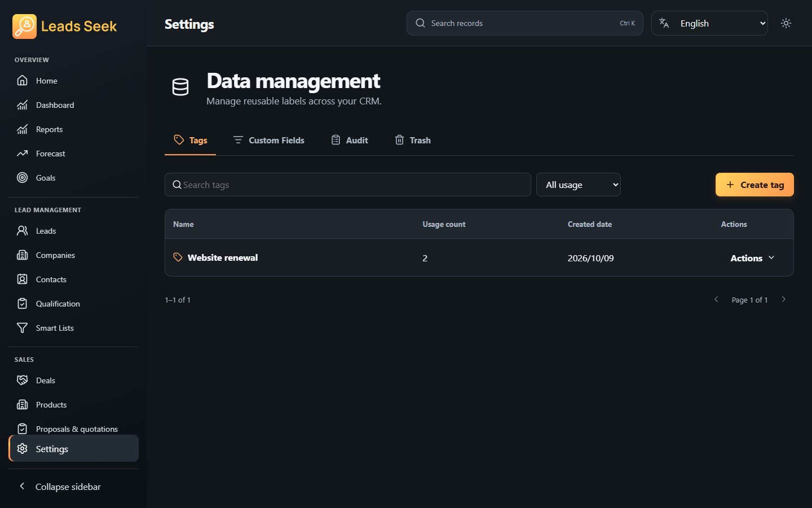Click the 2026/10/09 date cell
Image resolution: width=812 pixels, height=508 pixels.
click(x=590, y=258)
